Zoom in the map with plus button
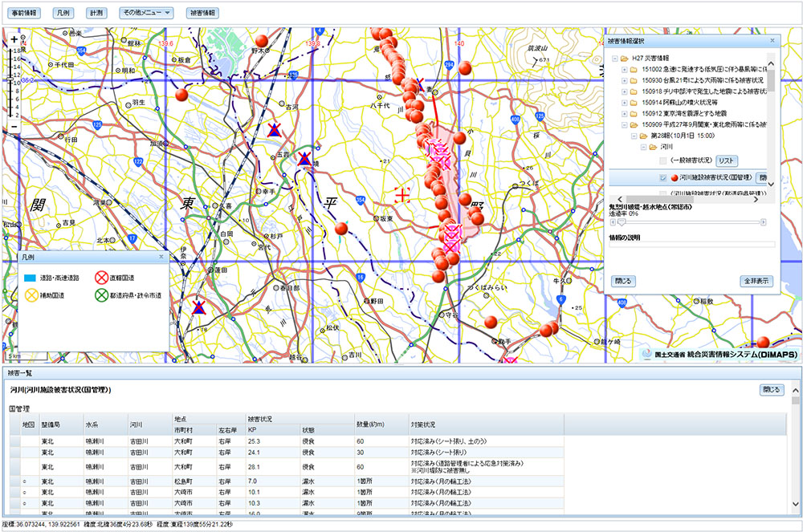Viewport: 803px width, 532px height. coord(14,39)
